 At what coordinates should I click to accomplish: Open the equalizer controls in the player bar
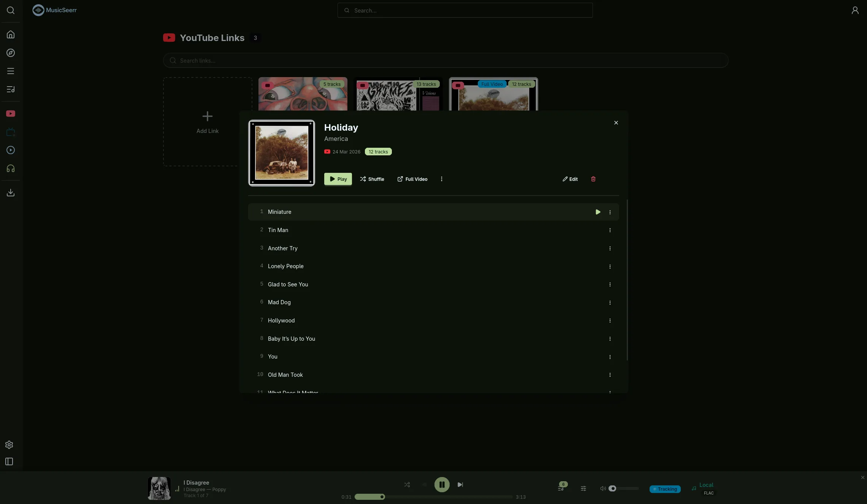[583, 488]
